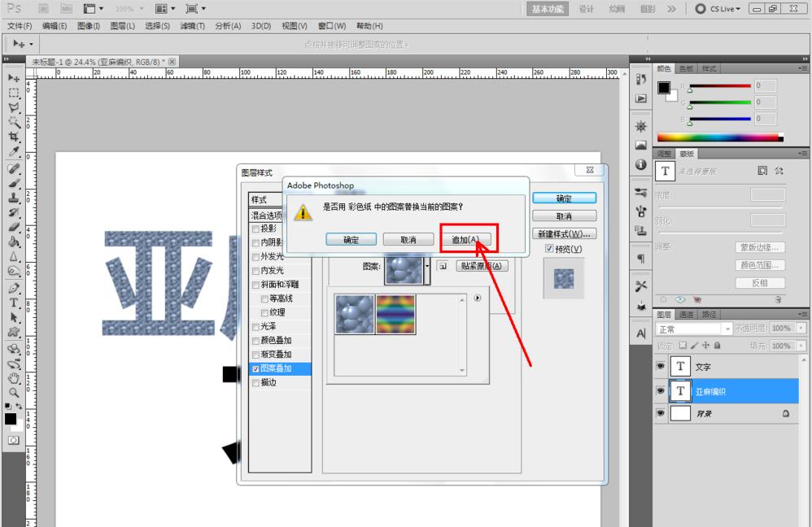Hide the 背景 layer visibility eye
812x527 pixels.
[x=661, y=413]
